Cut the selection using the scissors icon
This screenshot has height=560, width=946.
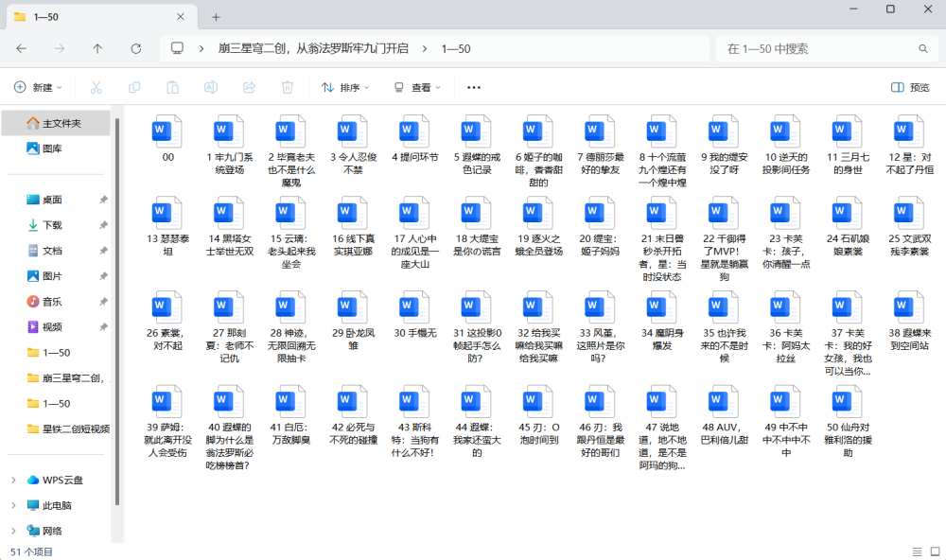95,86
